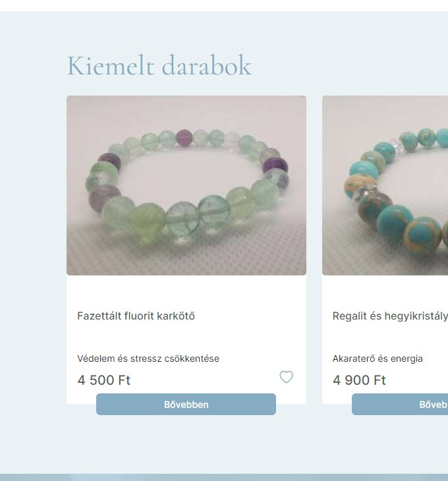448x481 pixels.
Task: Click the Akaraterő és energia description
Action: pos(378,358)
